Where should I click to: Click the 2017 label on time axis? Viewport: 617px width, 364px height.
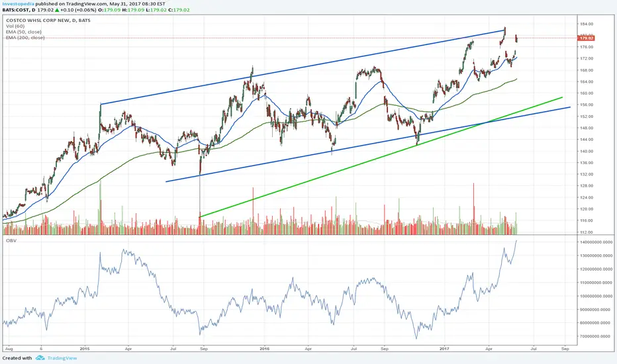tap(444, 349)
